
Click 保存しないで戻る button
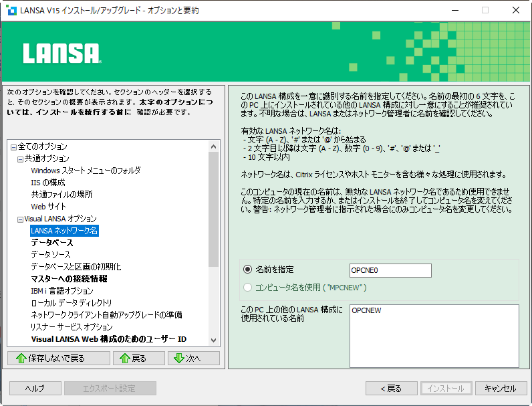59,358
